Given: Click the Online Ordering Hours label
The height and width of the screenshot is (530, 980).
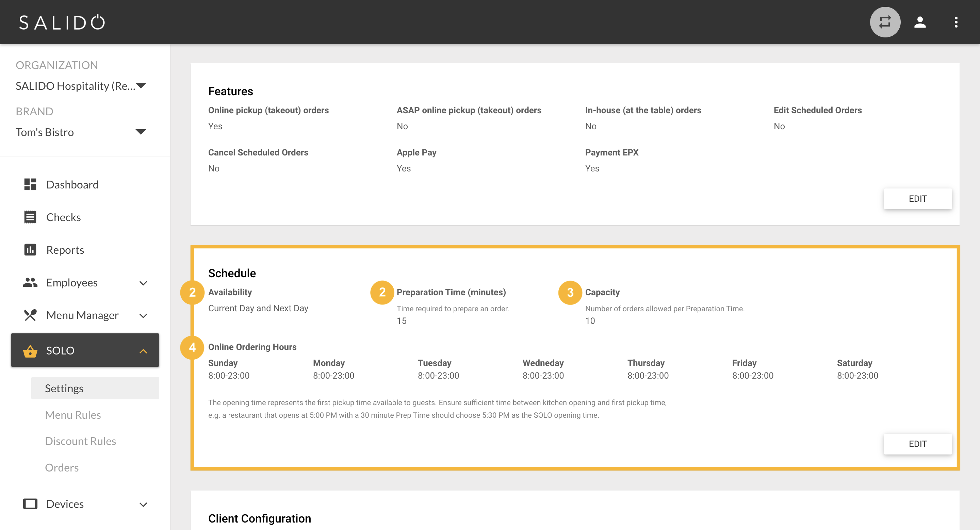Looking at the screenshot, I should (x=252, y=347).
